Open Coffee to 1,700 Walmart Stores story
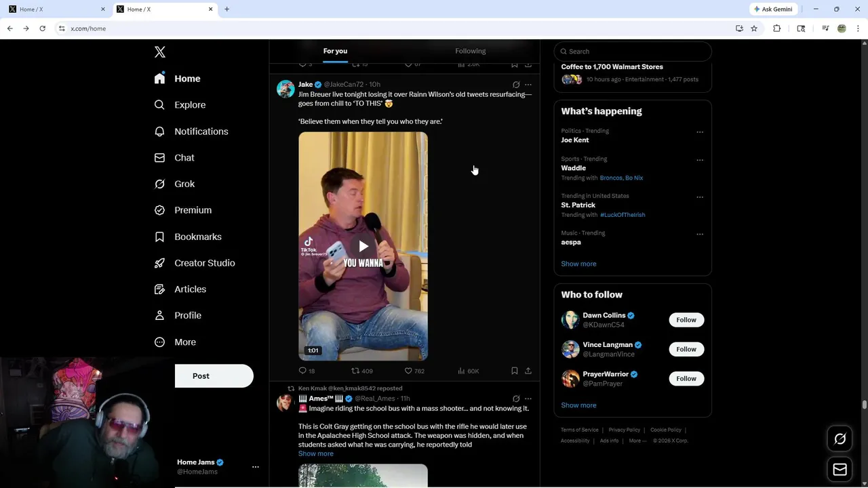This screenshot has height=488, width=868. coord(612,66)
